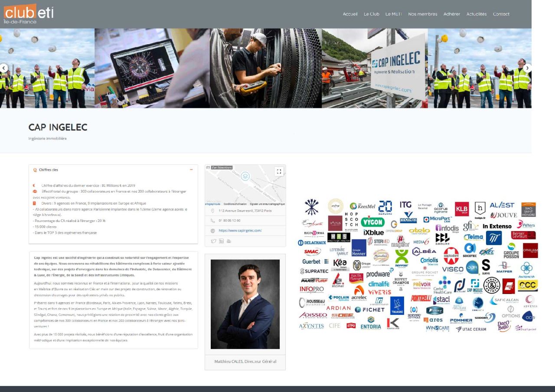The image size is (555, 392).
Task: Click the Club ETI Île-de-France logo
Action: [29, 14]
